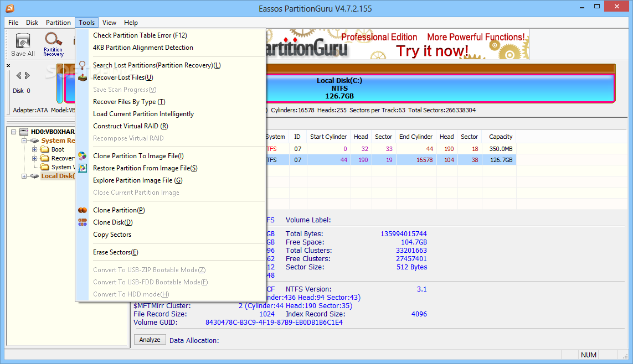The width and height of the screenshot is (633, 364).
Task: Go to next disk with right arrow
Action: (x=28, y=75)
